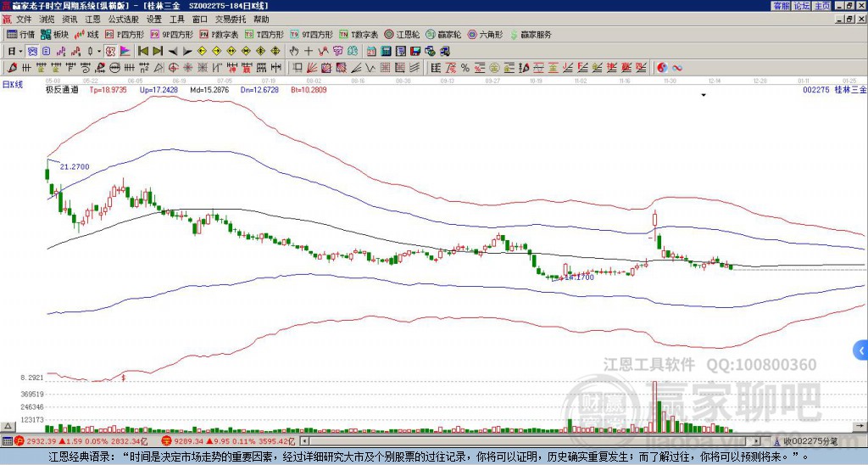Expand candlestick style dropdown arrow

pos(99,52)
